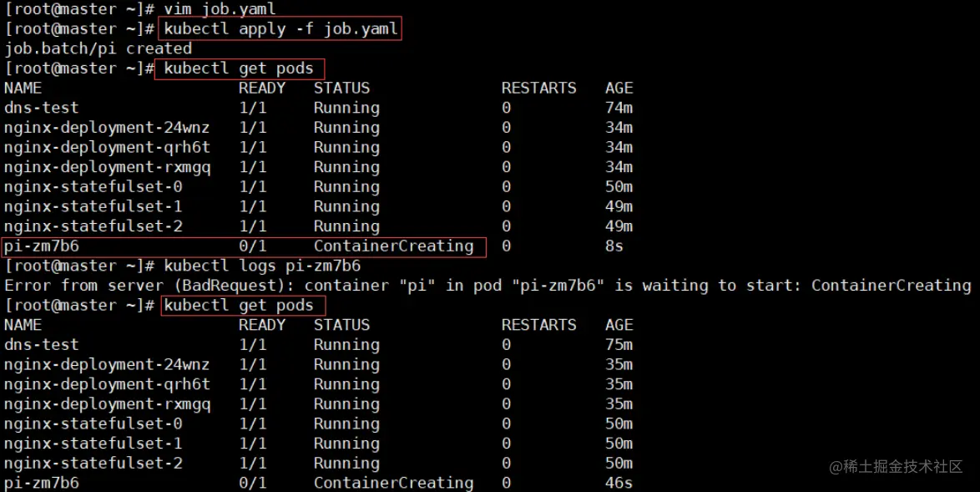
Task: Click the "[root@master ~]#" prompt before "vim job.yaml"
Action: pos(79,9)
